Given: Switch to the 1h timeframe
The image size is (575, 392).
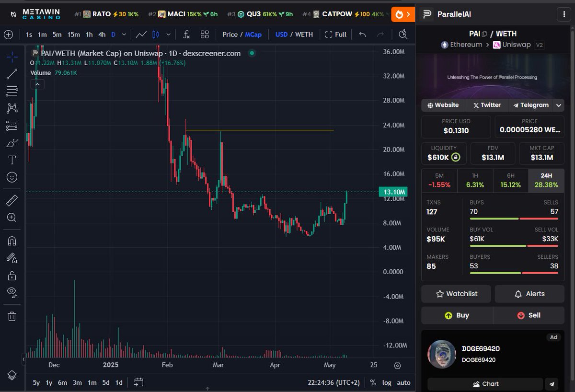Looking at the screenshot, I should coord(89,35).
